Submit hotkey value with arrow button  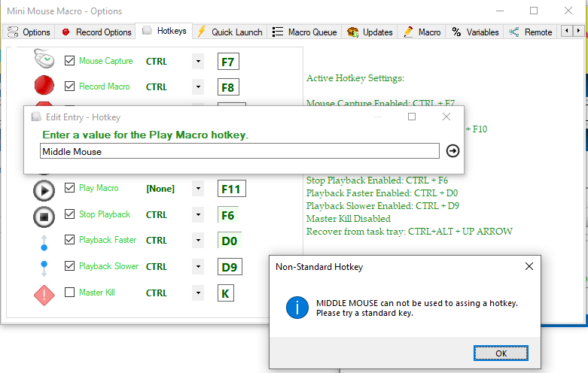(x=452, y=151)
